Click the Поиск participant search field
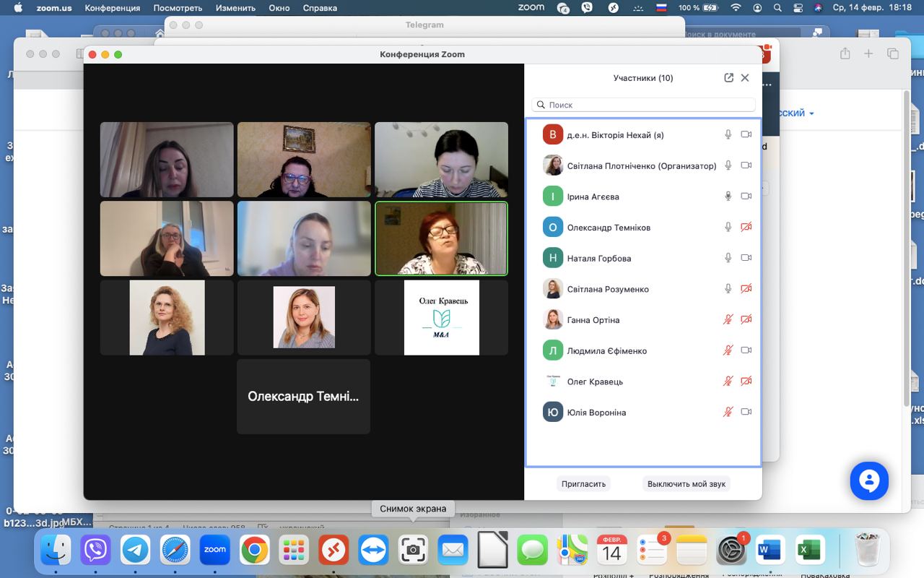This screenshot has width=924, height=578. coord(643,105)
